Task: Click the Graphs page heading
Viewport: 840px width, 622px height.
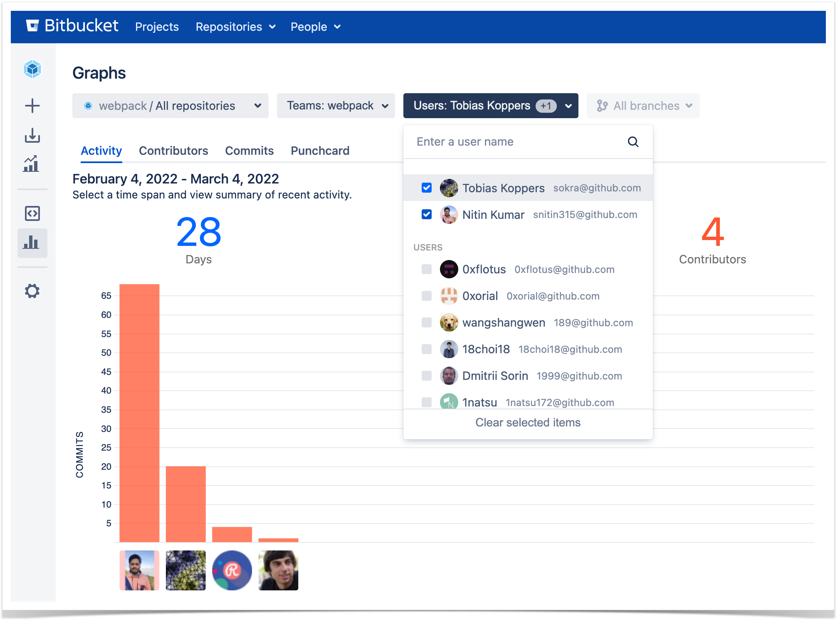Action: (x=99, y=73)
